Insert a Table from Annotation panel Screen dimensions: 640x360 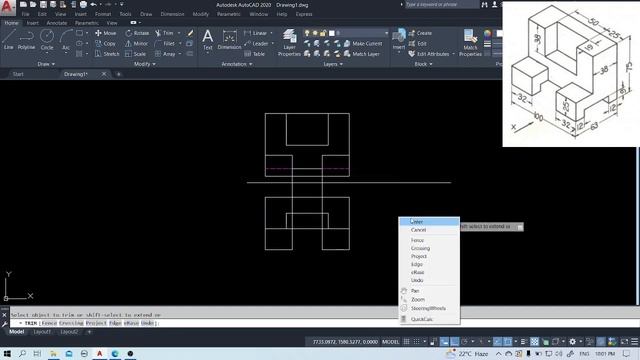(254, 54)
